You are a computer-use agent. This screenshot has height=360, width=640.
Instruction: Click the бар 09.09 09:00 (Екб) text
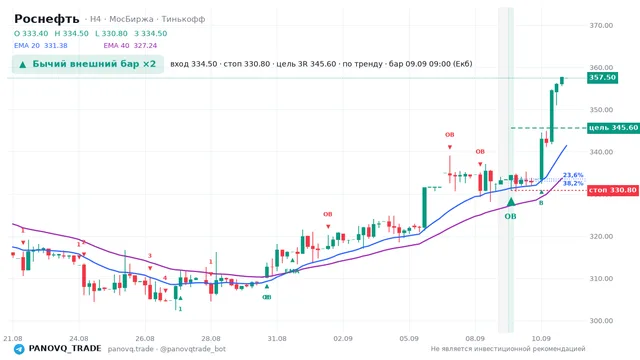tap(431, 64)
